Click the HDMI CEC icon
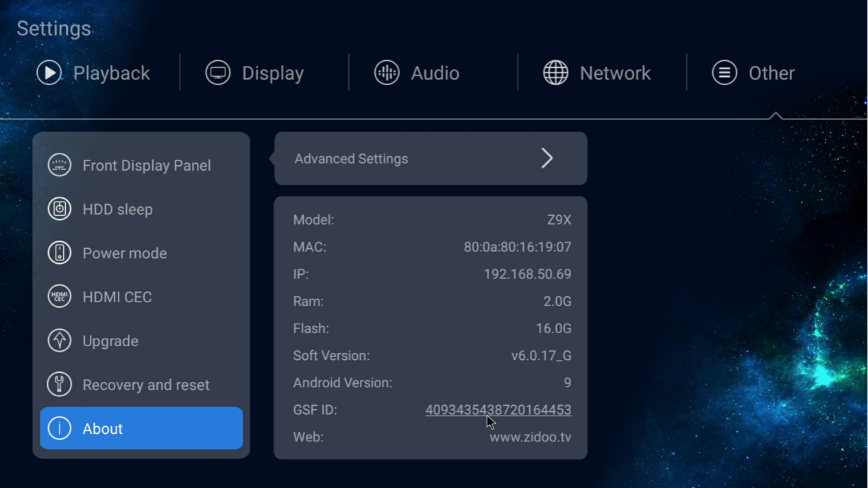Screen dimensions: 868x488 [x=60, y=297]
